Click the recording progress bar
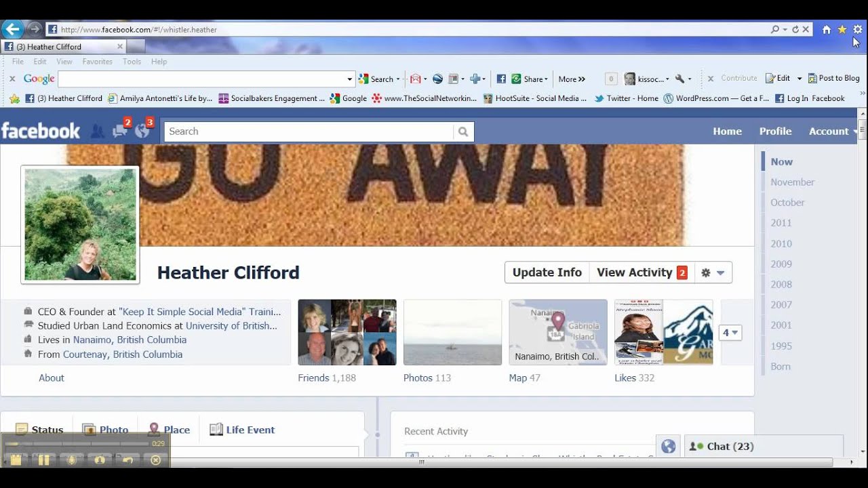This screenshot has height=488, width=868. point(77,444)
